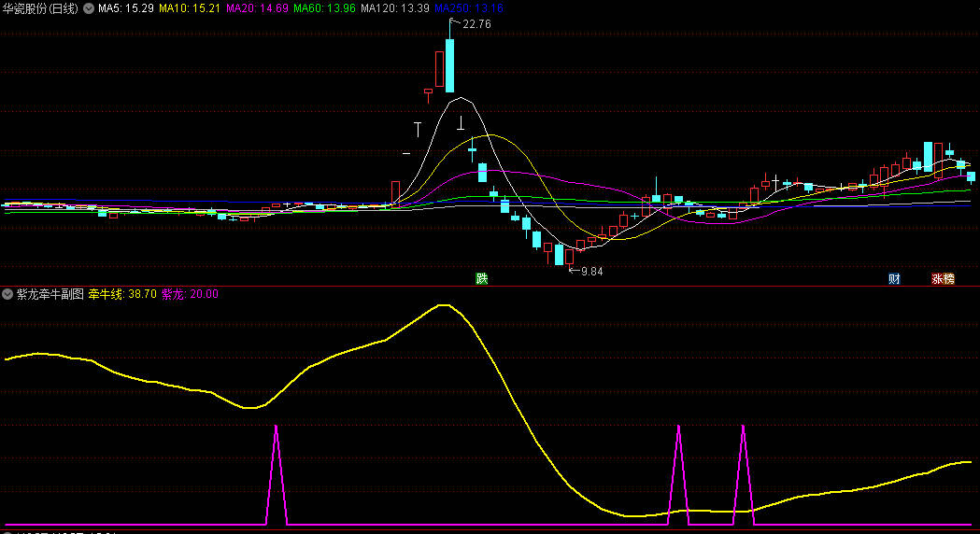Screen dimensions: 980x534
Task: Open the red 涨 event marker
Action: 937,278
